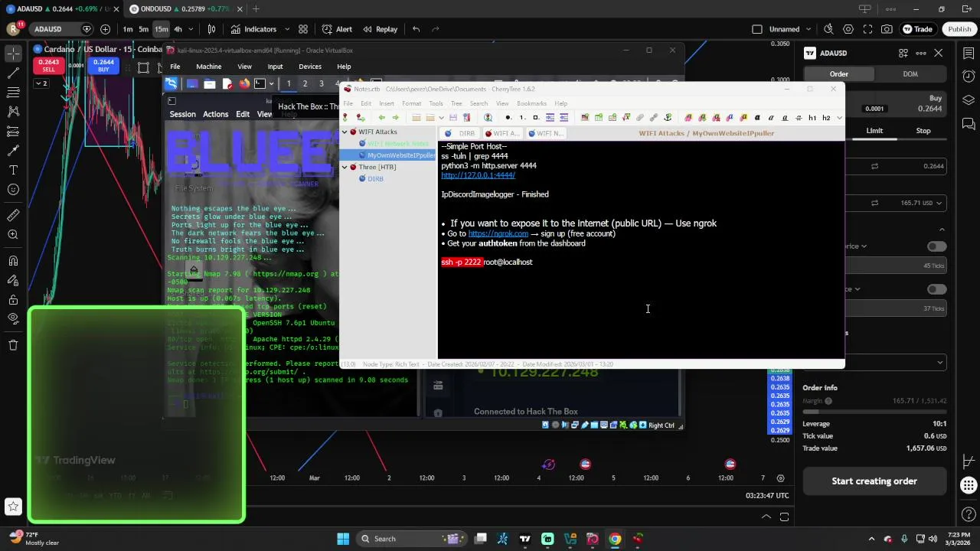Click Start creating order button
The height and width of the screenshot is (551, 980).
point(874,481)
